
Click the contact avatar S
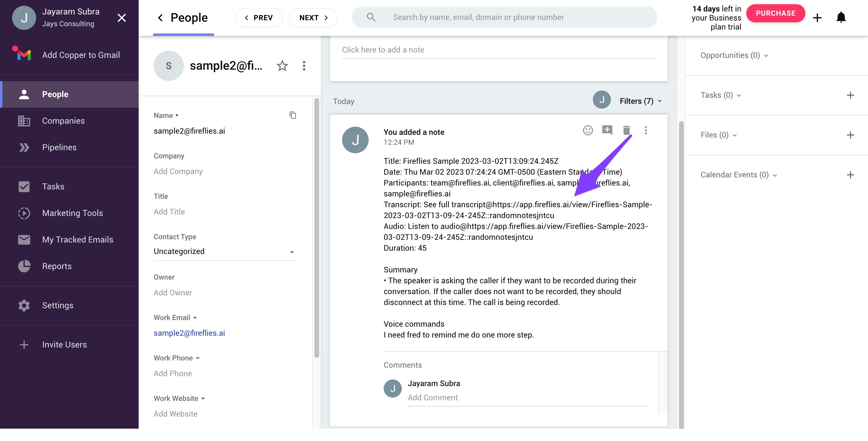(x=168, y=66)
